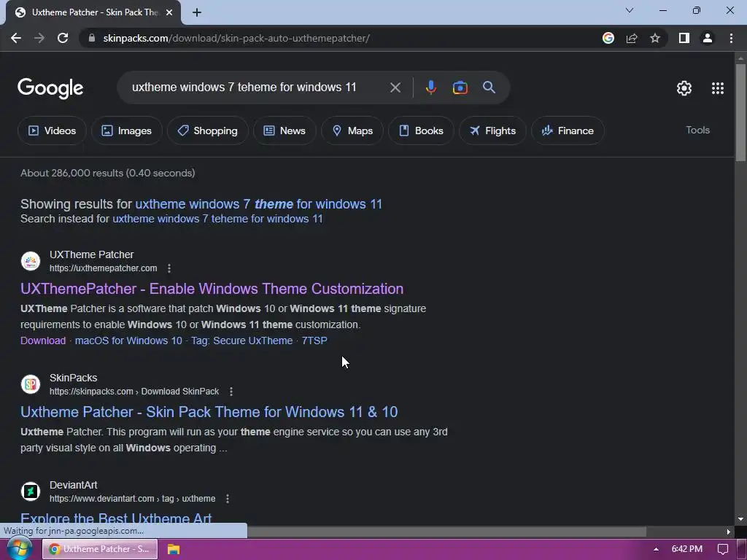The width and height of the screenshot is (747, 560).
Task: Open 'macOS for Windows 10' sitelink
Action: pyautogui.click(x=128, y=341)
